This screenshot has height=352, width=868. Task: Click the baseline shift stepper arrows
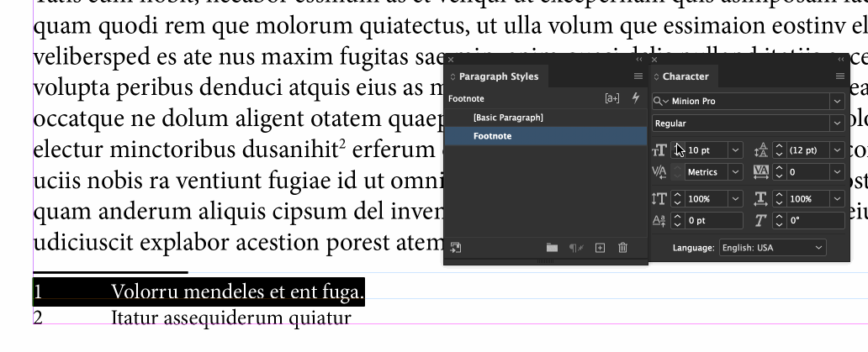click(678, 220)
